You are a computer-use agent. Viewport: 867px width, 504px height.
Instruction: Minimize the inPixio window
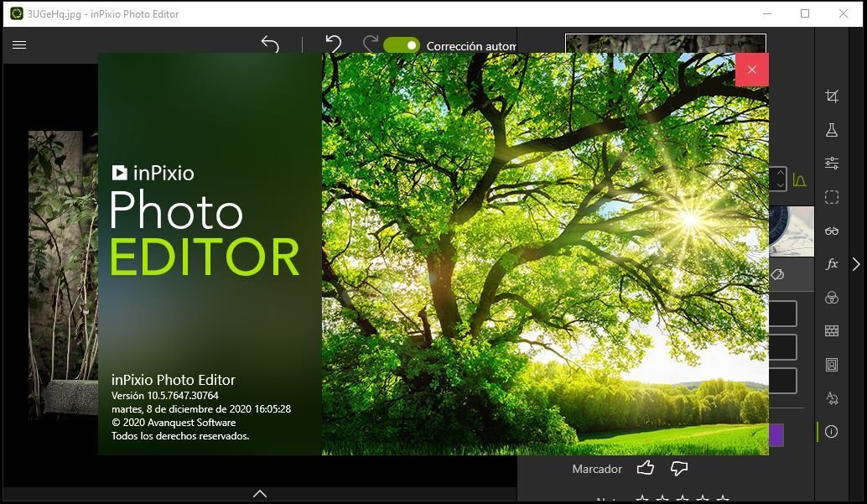pyautogui.click(x=767, y=13)
